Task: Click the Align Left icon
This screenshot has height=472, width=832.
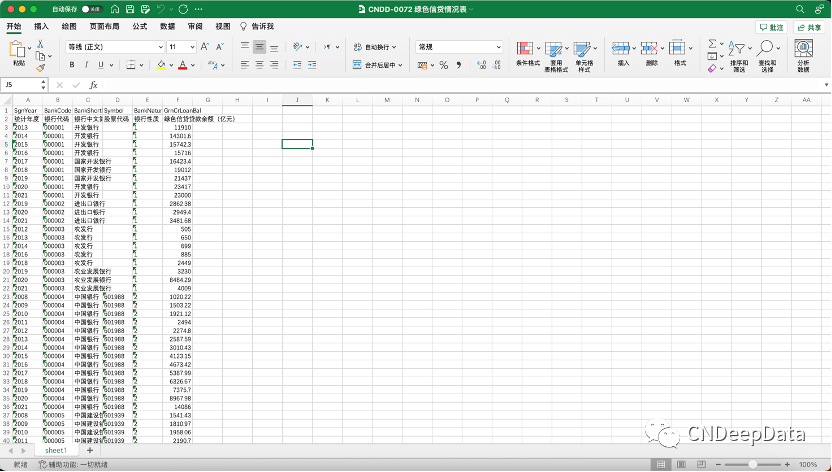Action: coord(245,65)
